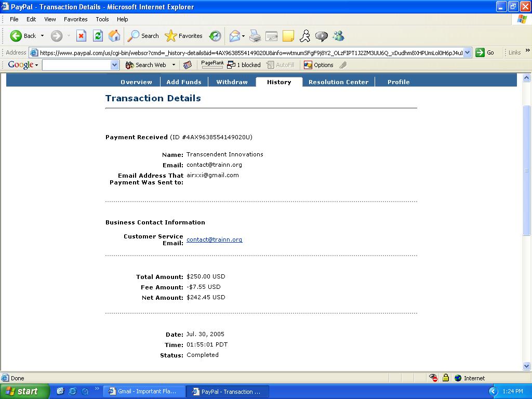532x399 pixels.
Task: Switch to Gmail taskbar window
Action: [x=144, y=391]
